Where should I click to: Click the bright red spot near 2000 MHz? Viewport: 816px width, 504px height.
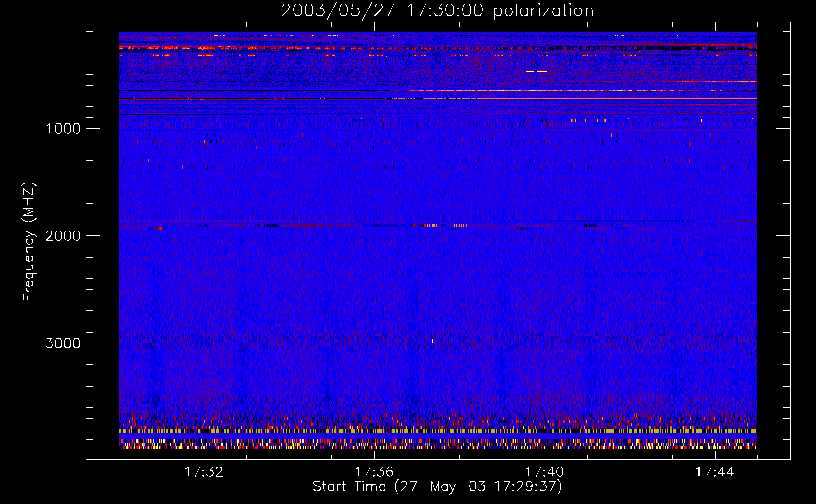tap(159, 228)
